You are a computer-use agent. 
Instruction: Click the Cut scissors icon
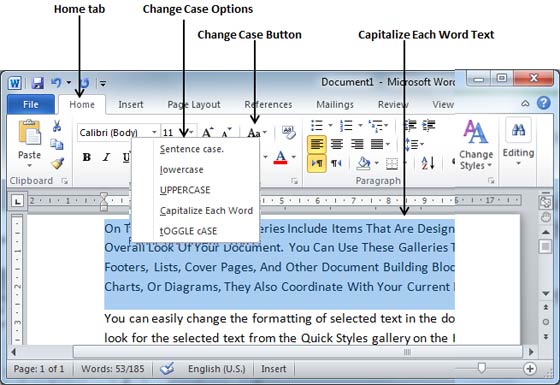click(57, 126)
